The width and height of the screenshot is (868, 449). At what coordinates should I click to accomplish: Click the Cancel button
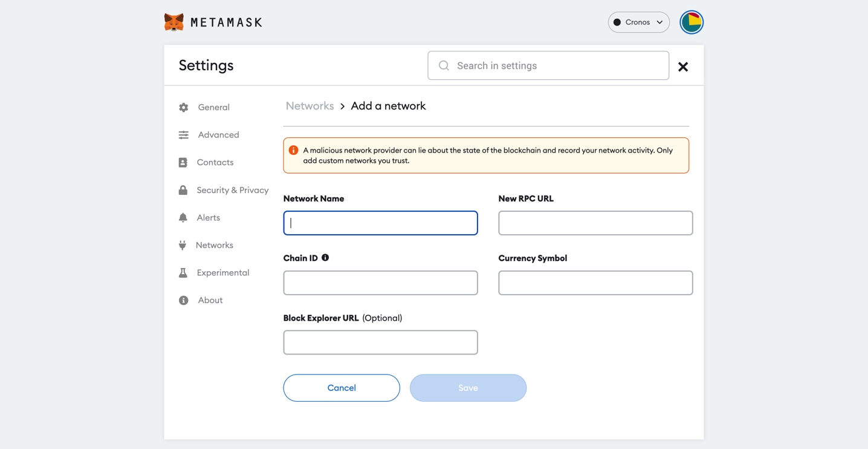coord(342,388)
